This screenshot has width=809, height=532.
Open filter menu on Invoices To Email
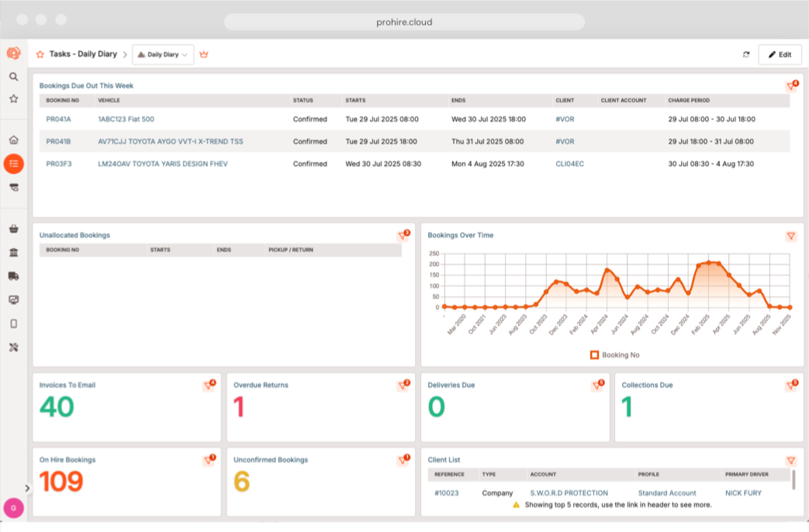[x=208, y=385]
